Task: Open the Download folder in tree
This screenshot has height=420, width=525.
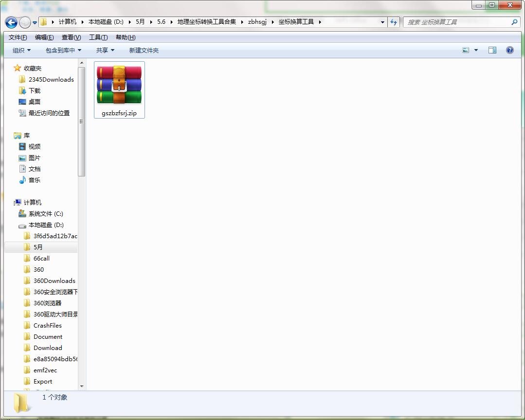Action: (43, 348)
